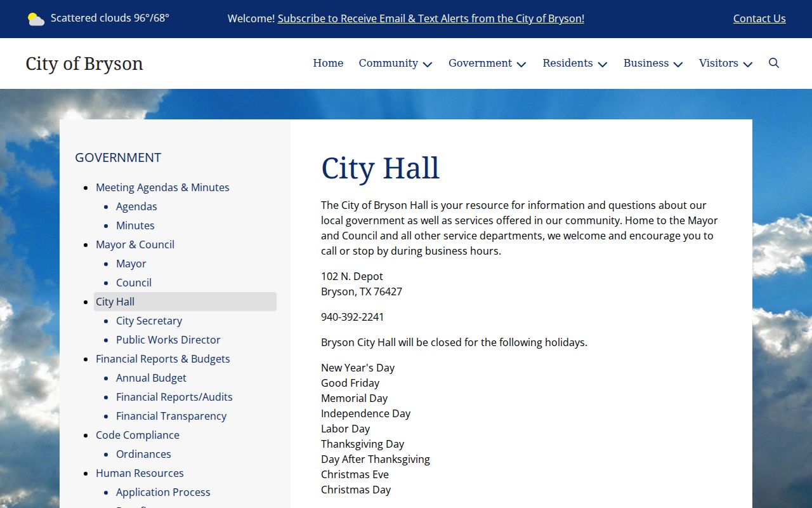Image resolution: width=812 pixels, height=508 pixels.
Task: Open the Business navigation menu
Action: tap(646, 63)
